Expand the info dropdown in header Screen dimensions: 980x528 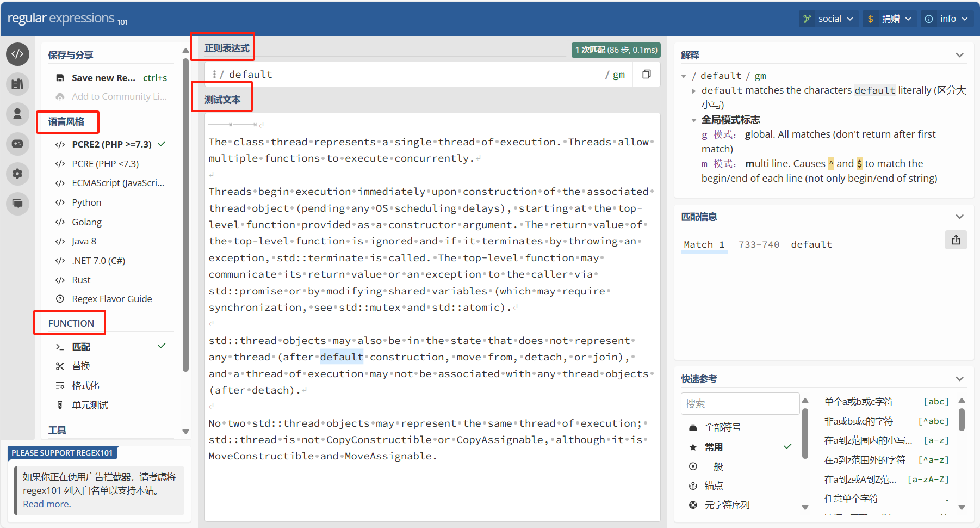point(947,19)
